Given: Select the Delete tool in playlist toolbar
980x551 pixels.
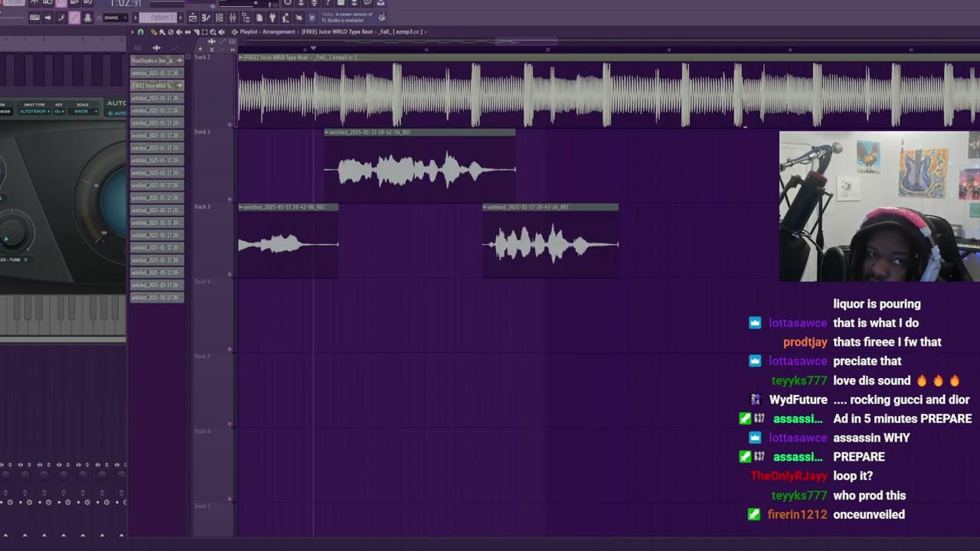Looking at the screenshot, I should [x=171, y=32].
